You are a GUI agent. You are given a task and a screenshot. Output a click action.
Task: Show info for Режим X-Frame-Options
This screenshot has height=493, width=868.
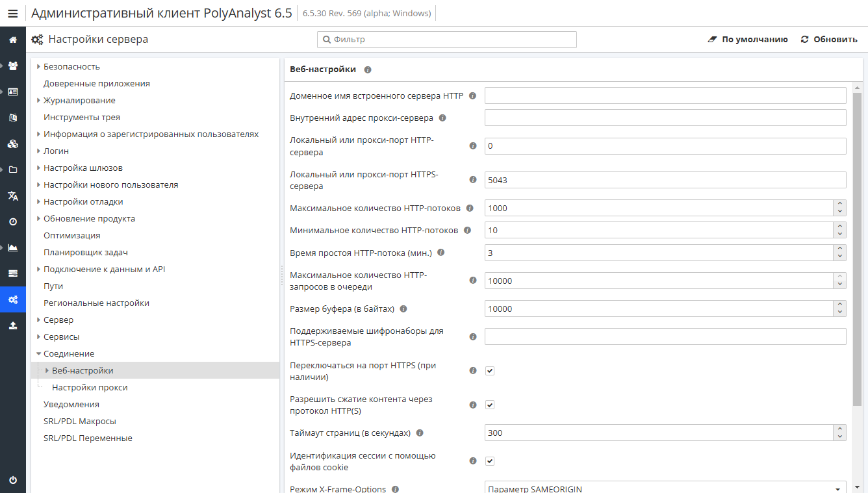(395, 489)
